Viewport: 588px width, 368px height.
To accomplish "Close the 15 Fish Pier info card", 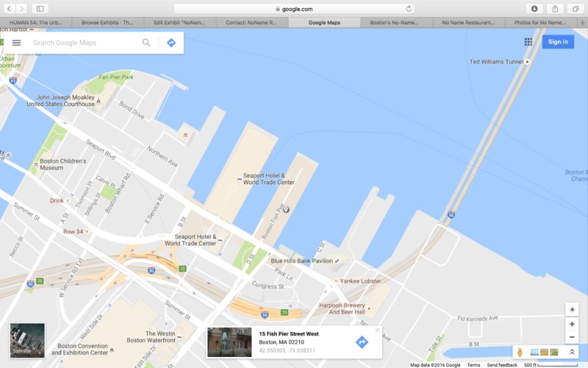I will 377,330.
